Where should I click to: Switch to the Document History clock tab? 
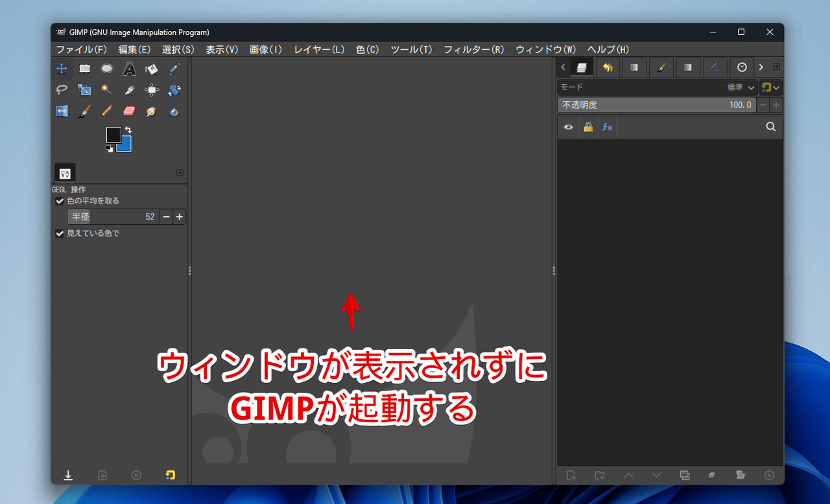pyautogui.click(x=742, y=67)
